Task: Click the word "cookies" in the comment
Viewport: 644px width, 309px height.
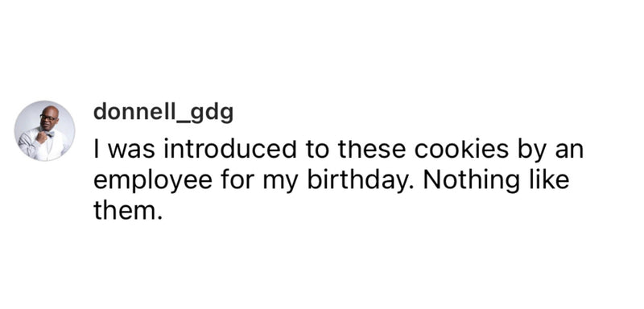Action: point(461,150)
